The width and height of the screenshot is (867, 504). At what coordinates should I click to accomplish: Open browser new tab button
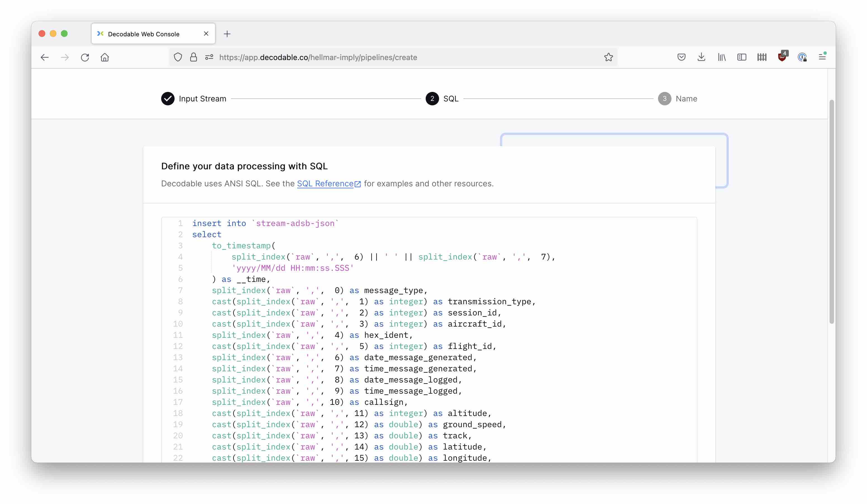click(227, 34)
